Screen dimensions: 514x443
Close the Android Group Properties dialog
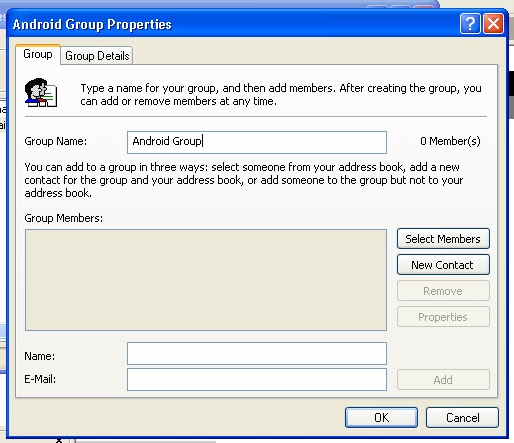(493, 24)
